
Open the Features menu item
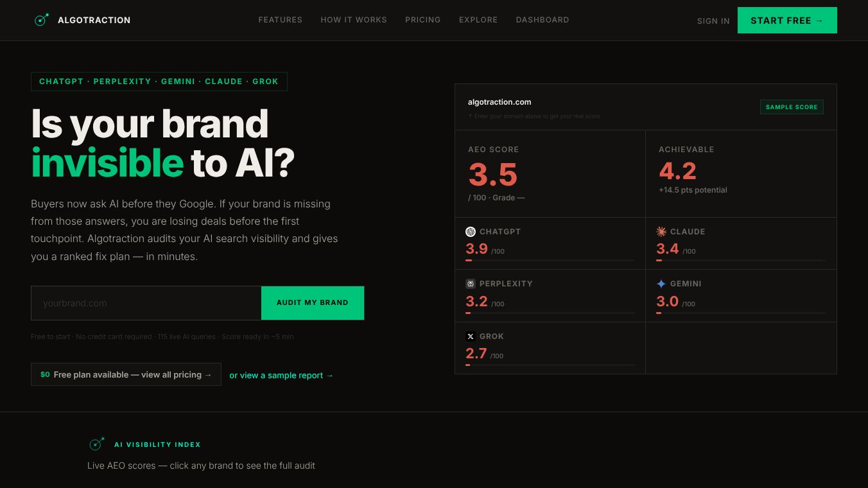point(280,20)
